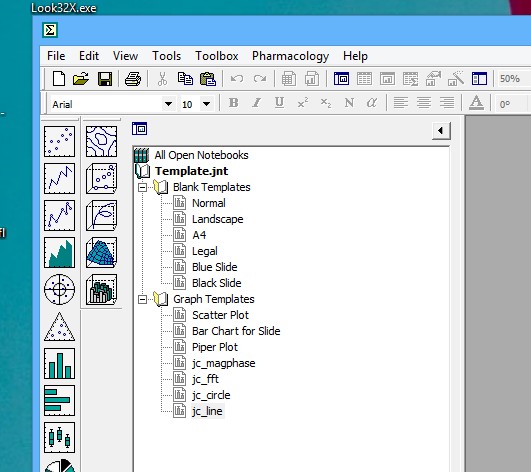
Task: Click the box plot graph icon
Action: (x=59, y=437)
